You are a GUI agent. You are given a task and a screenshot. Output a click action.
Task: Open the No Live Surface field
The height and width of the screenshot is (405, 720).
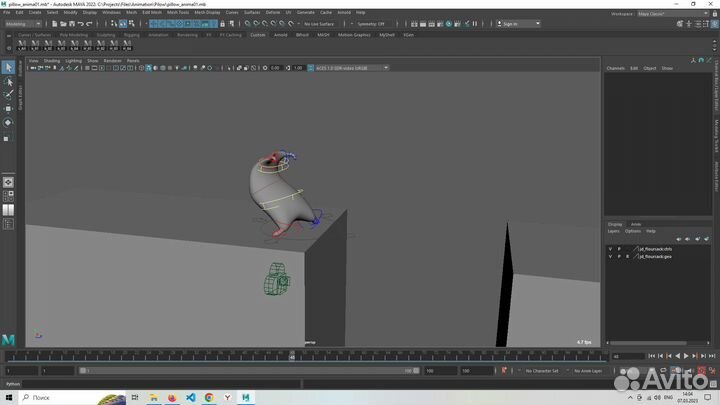(319, 24)
